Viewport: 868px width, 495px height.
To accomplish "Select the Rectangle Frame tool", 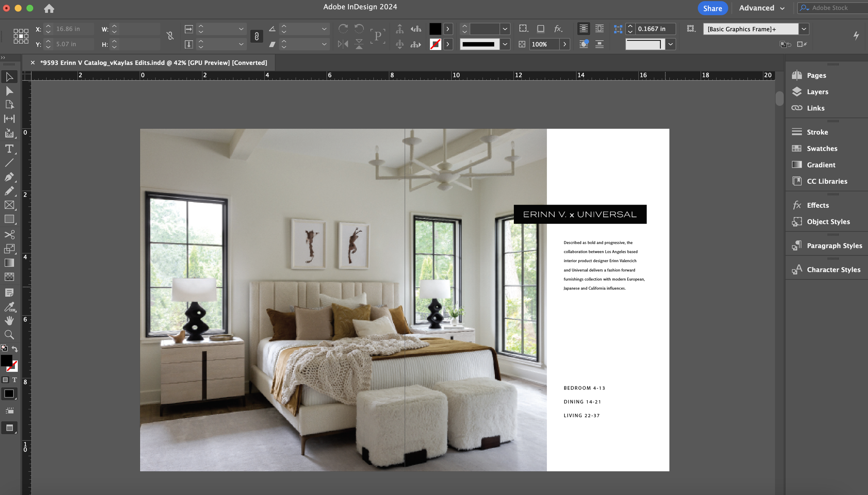I will click(9, 205).
